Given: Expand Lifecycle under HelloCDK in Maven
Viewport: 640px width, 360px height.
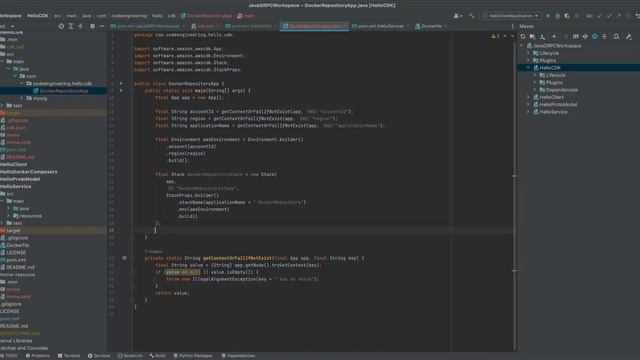Looking at the screenshot, I should click(535, 75).
